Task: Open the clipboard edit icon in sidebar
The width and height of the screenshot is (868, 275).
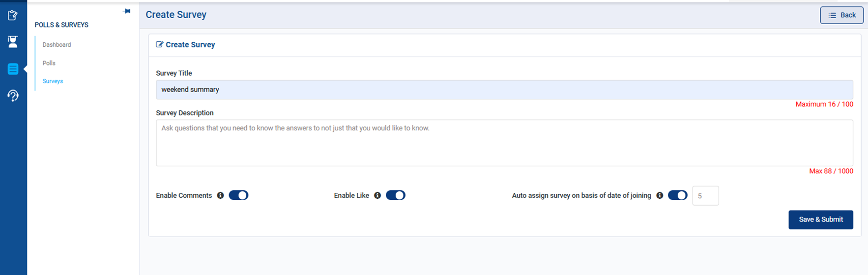Action: (x=13, y=15)
